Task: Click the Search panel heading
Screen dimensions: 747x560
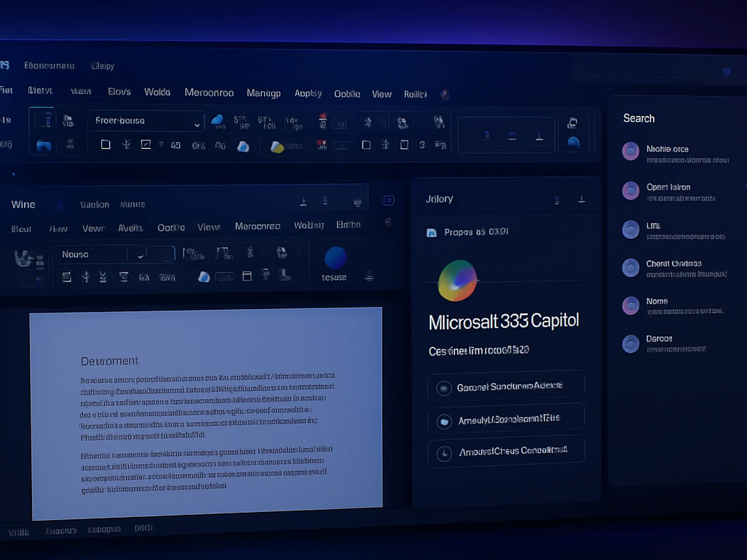Action: [639, 119]
